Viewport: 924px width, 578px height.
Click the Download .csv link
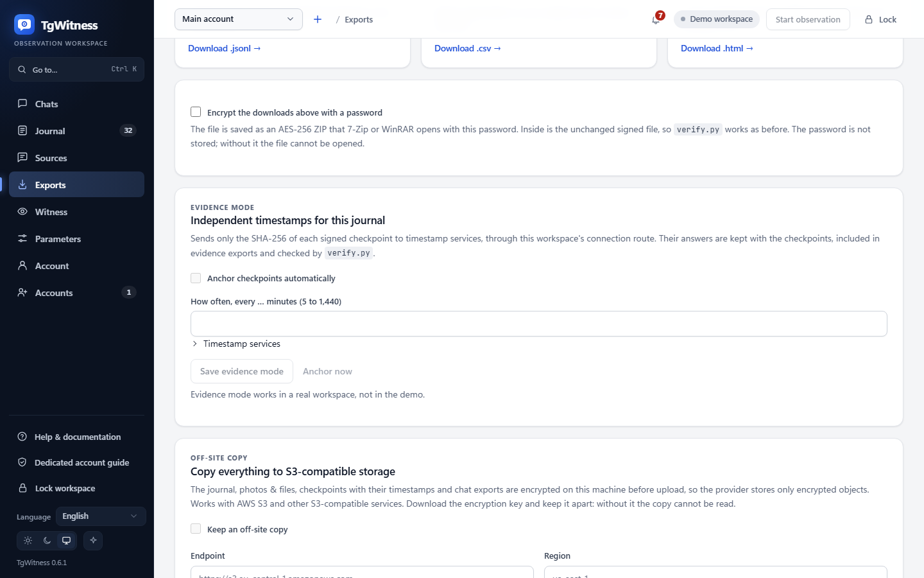tap(467, 48)
